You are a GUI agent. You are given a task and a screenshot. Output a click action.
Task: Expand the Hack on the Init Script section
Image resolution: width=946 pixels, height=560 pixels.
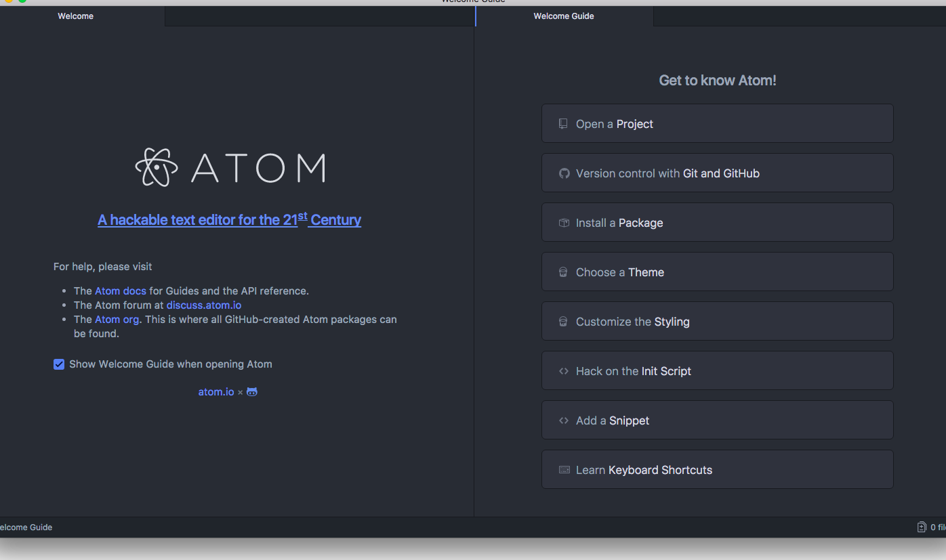[717, 370]
